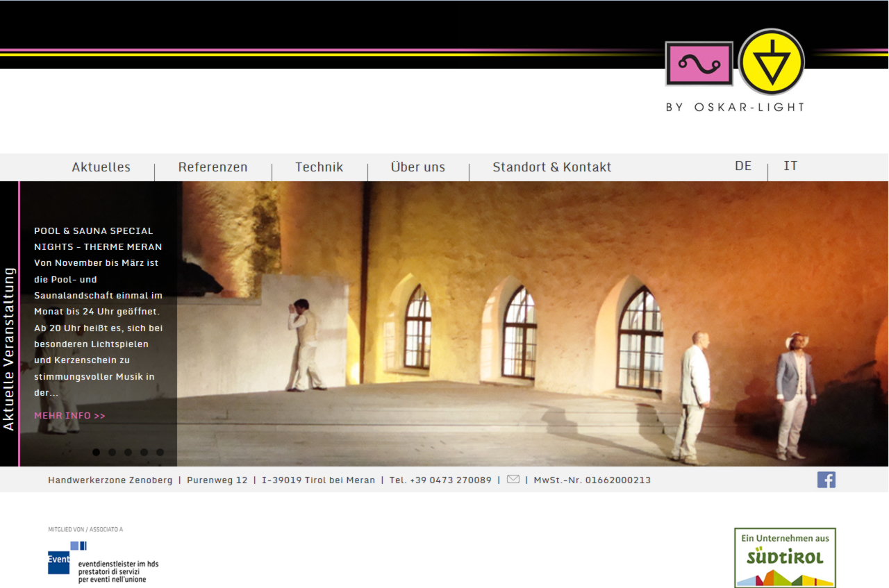Open the Aktuelles menu item
The width and height of the screenshot is (889, 588).
point(101,167)
